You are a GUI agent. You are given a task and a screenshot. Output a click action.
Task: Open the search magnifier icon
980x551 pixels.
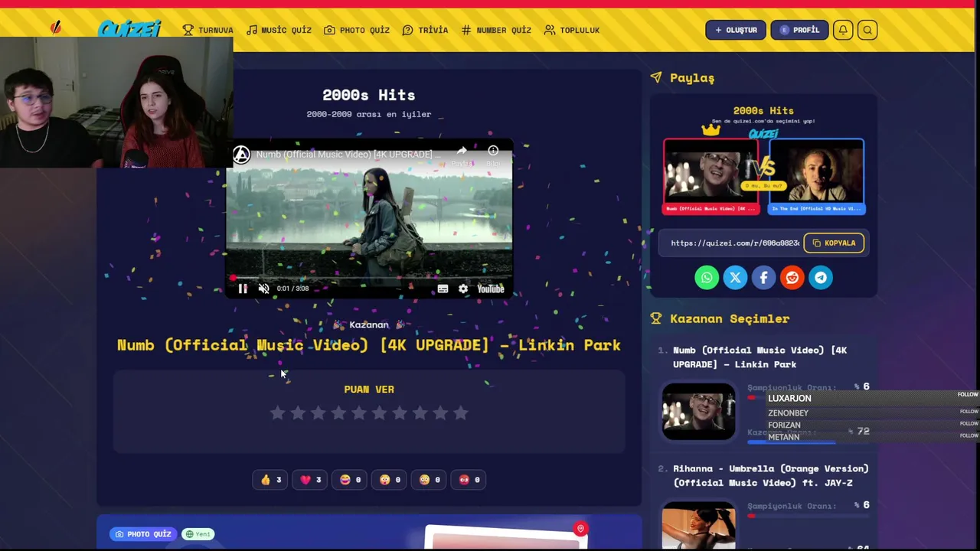point(867,30)
